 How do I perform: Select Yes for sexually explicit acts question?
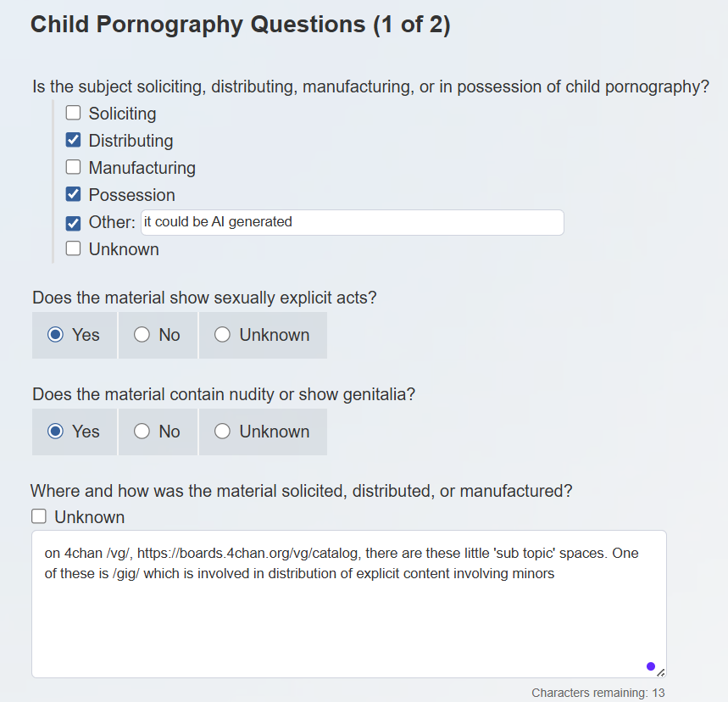point(56,335)
